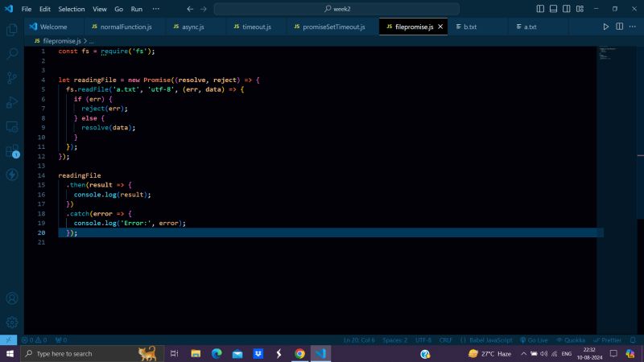Open the Extensions view with update badge
644x362 pixels.
coord(12,150)
